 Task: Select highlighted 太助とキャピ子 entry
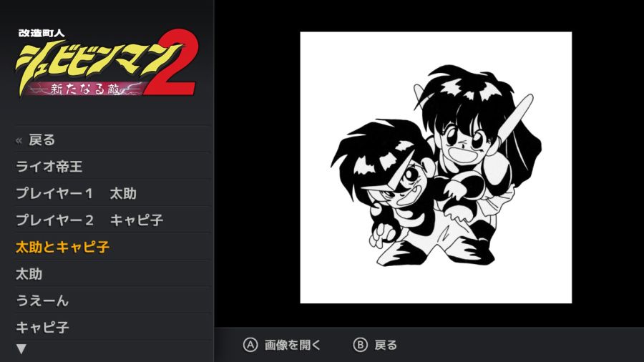point(112,247)
